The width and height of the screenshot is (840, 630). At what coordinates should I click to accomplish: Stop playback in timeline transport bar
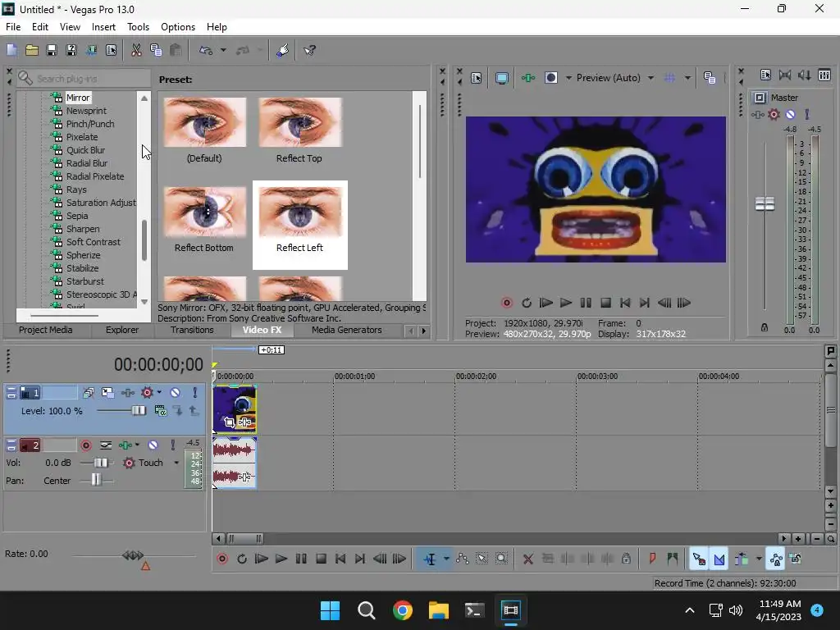coord(321,559)
